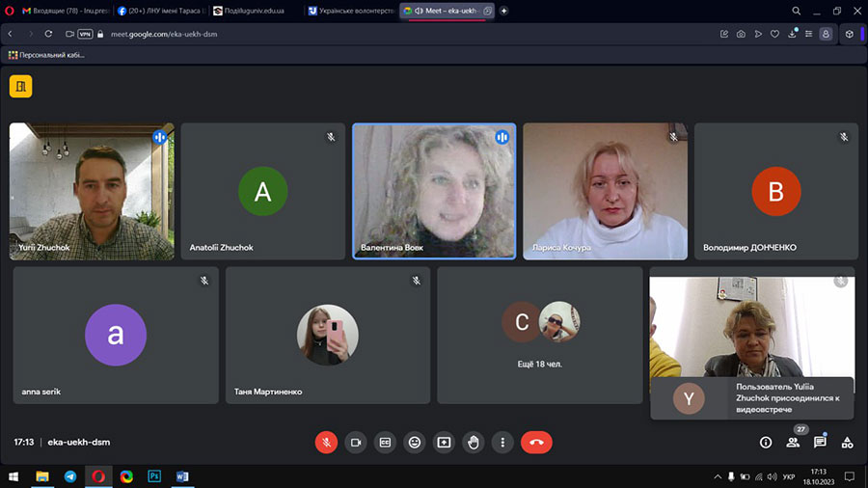Select the Anatolii Zhuchok tile
Viewport: 868px width, 488px height.
[263, 191]
